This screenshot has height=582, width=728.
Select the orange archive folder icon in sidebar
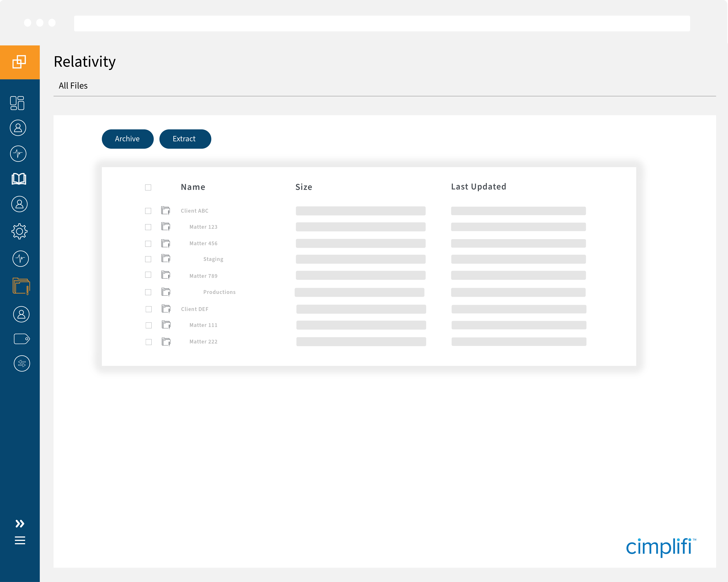[x=21, y=286]
